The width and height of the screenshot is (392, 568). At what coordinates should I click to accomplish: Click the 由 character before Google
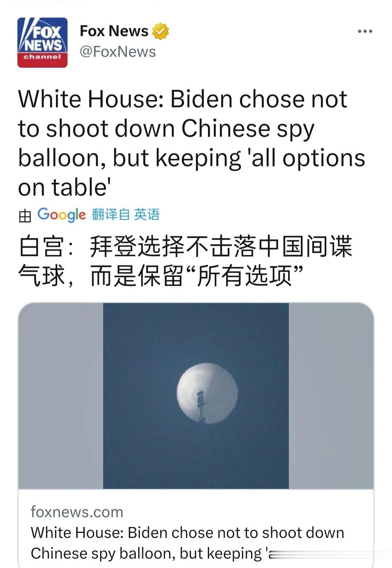point(25,215)
